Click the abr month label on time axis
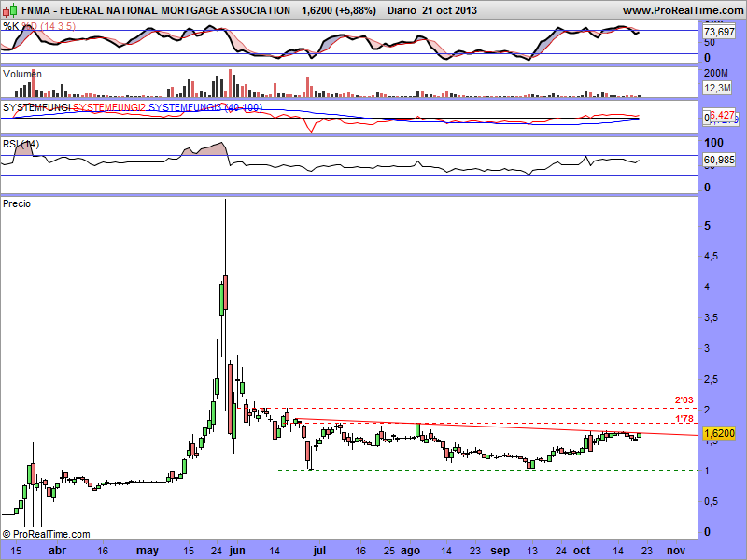Screen dimensions: 747x560 tap(58, 551)
